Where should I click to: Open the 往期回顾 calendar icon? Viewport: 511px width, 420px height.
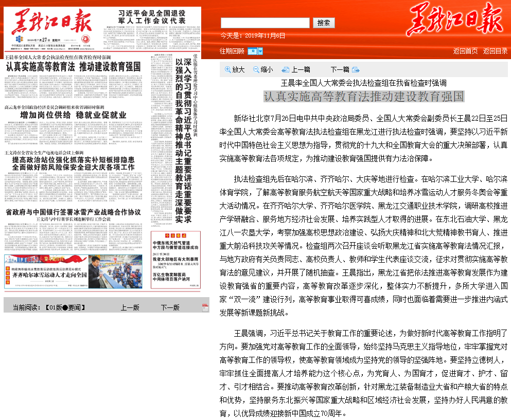click(x=252, y=51)
